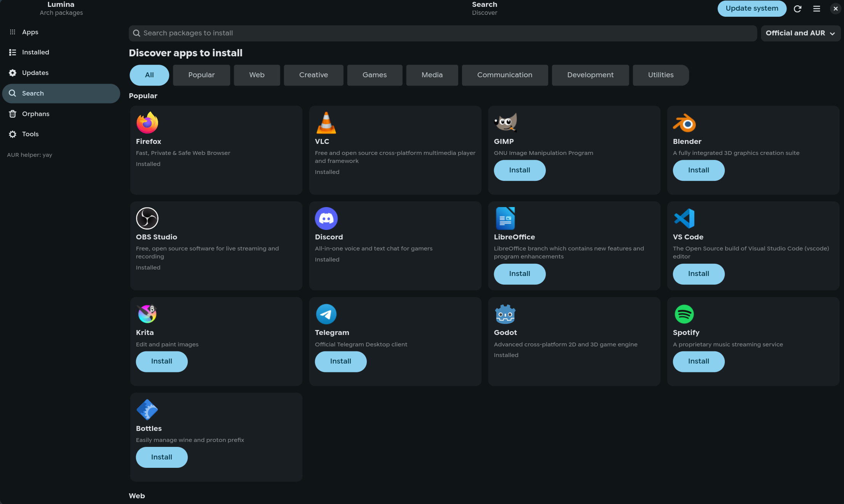Viewport: 844px width, 504px height.
Task: Click the VLC cone icon
Action: pyautogui.click(x=326, y=123)
